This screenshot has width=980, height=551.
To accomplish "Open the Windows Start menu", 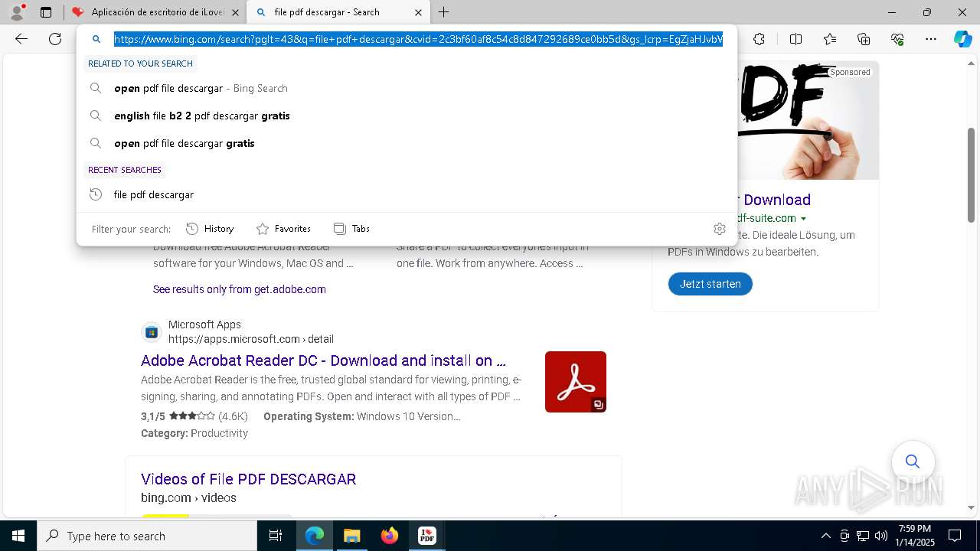I will pyautogui.click(x=18, y=536).
